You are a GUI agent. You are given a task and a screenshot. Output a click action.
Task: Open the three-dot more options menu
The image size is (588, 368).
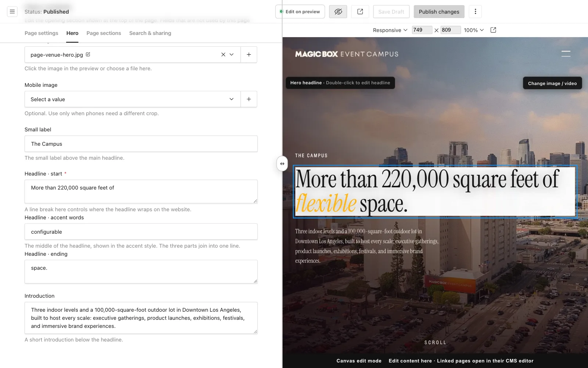[x=475, y=12]
